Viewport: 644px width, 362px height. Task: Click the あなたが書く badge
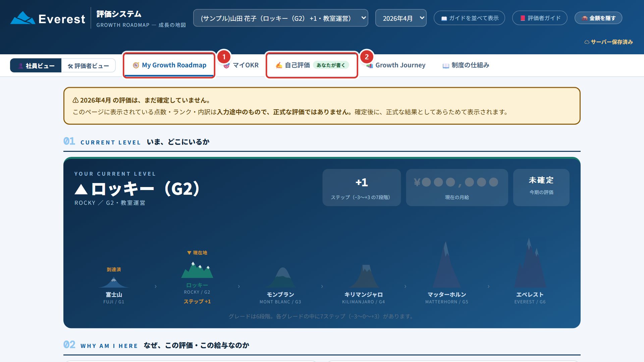click(x=331, y=65)
